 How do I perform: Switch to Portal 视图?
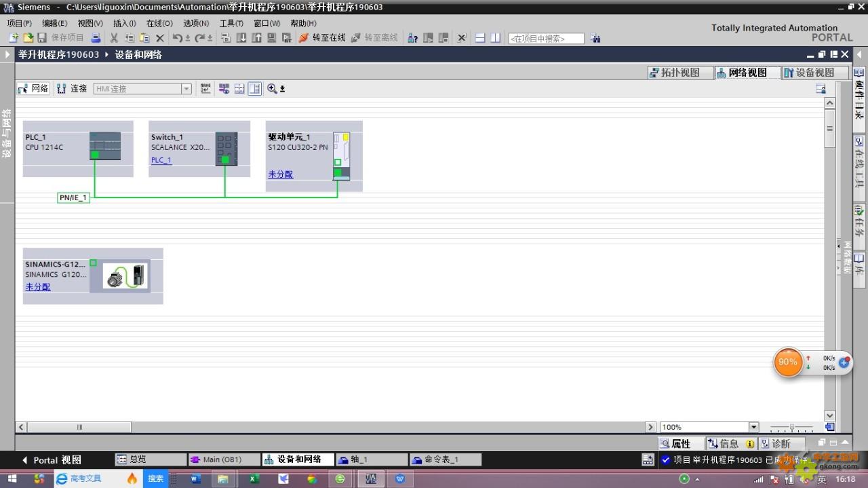click(x=52, y=460)
